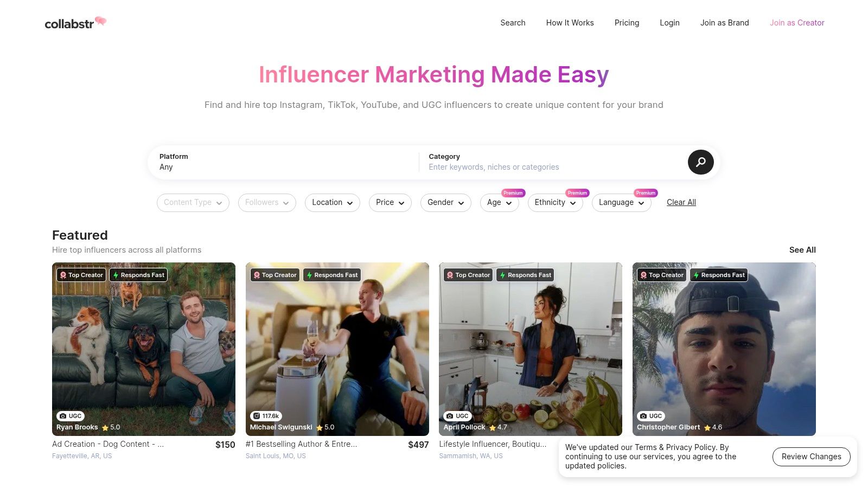Click the Premium badge above Ethnicity

[577, 193]
